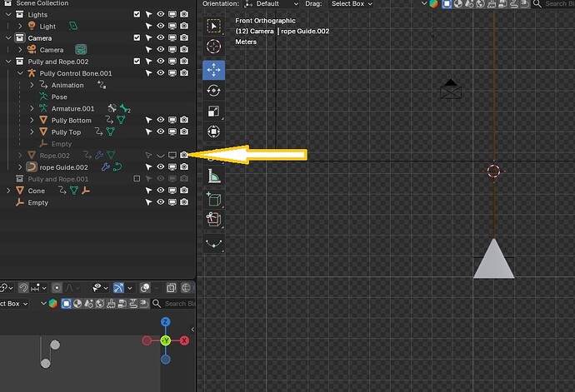
Task: Toggle viewport monitor icon for Rope.002
Action: click(x=172, y=156)
